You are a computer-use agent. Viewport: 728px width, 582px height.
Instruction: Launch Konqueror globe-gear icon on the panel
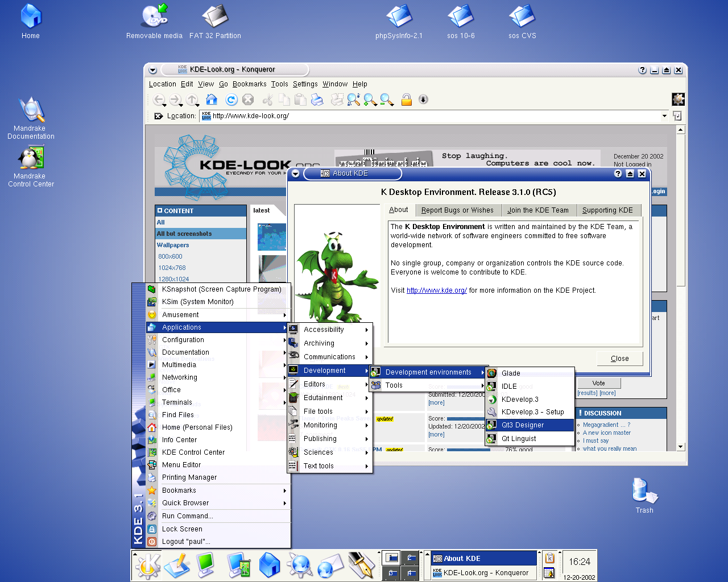point(300,566)
